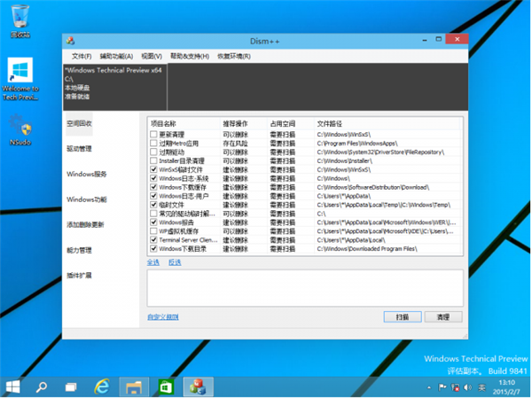This screenshot has width=532, height=398.
Task: Check the 更新清理 checkbox
Action: [153, 135]
